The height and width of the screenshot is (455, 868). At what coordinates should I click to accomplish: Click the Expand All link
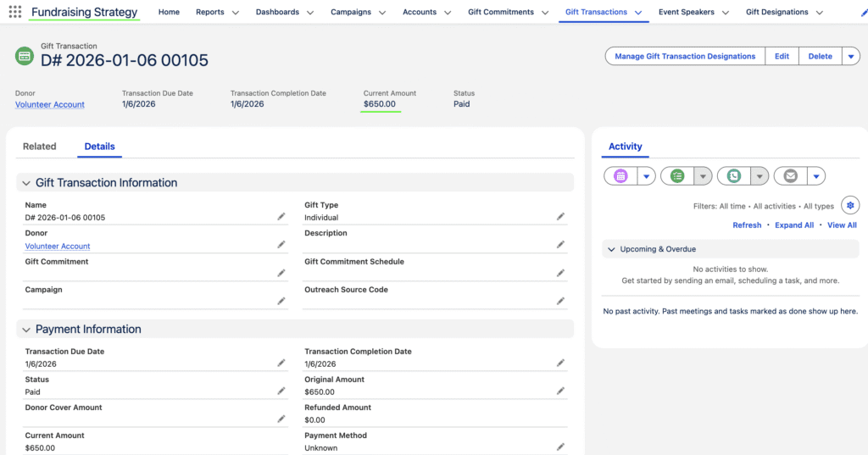[794, 225]
